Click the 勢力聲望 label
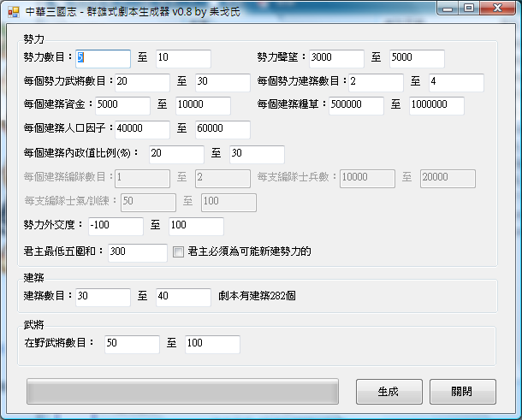522x420 pixels. click(x=282, y=57)
